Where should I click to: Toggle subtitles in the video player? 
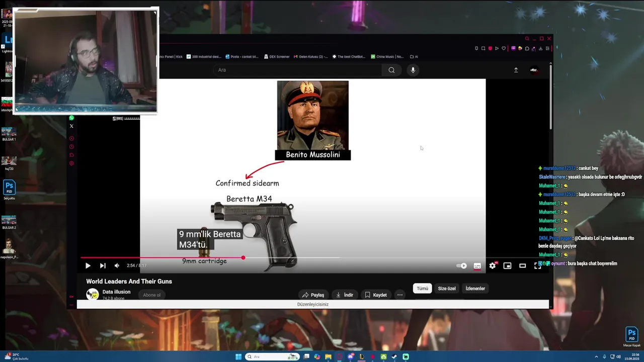(x=477, y=266)
